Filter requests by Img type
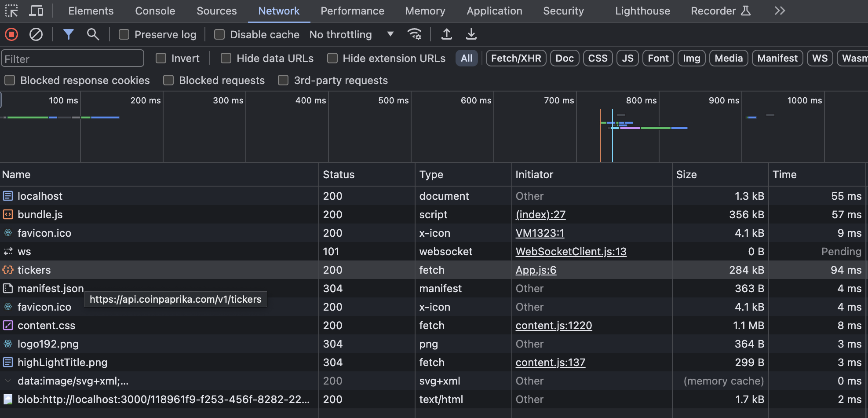The width and height of the screenshot is (868, 418). coord(692,58)
